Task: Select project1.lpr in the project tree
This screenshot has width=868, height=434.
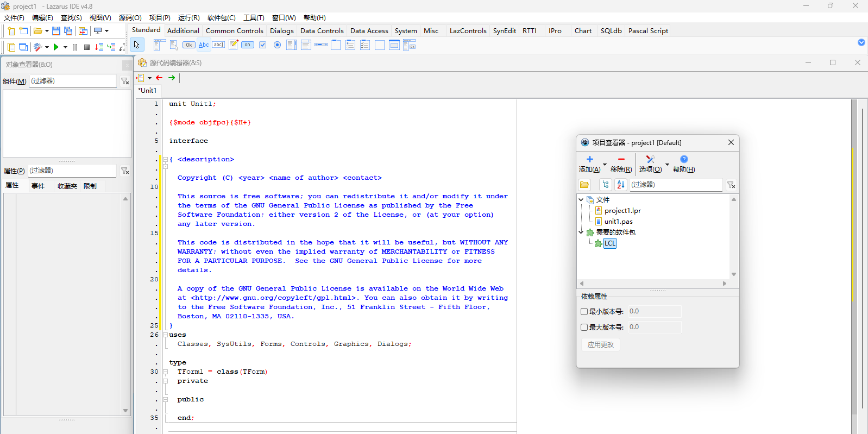Action: [x=622, y=211]
